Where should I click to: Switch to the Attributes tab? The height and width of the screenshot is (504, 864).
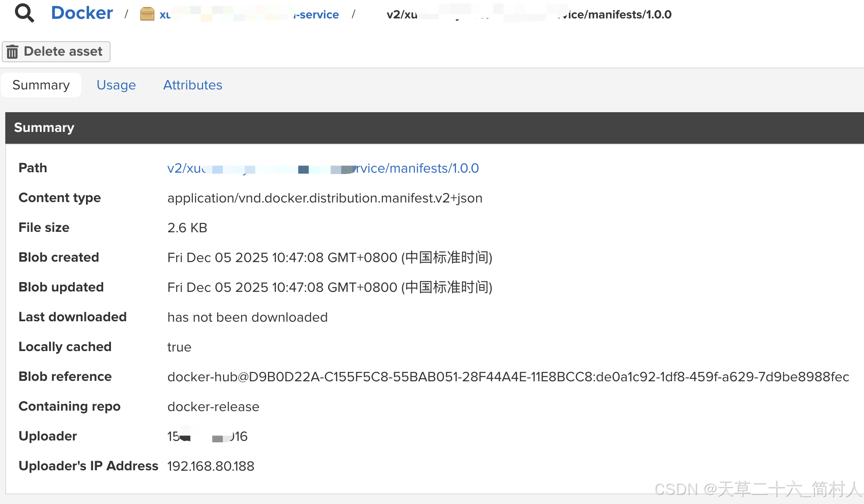193,85
